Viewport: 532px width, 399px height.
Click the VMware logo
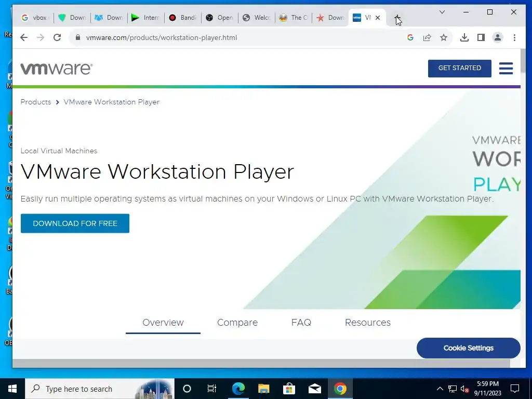click(x=56, y=69)
